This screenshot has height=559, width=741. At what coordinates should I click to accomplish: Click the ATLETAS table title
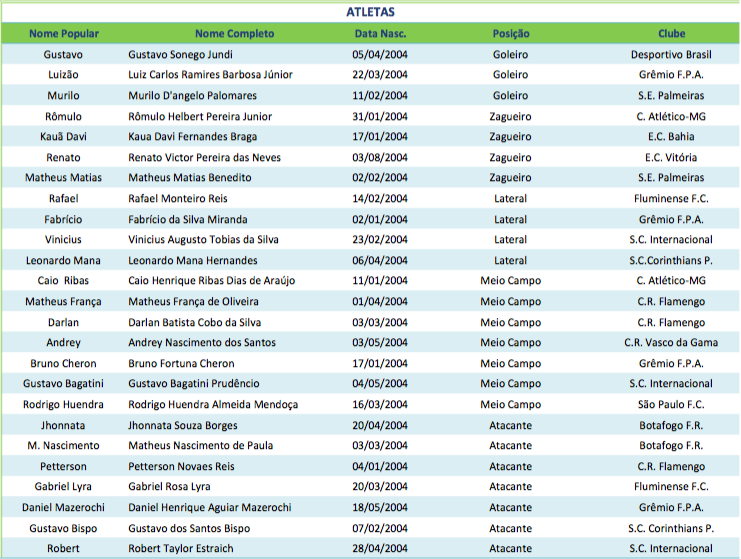[370, 12]
